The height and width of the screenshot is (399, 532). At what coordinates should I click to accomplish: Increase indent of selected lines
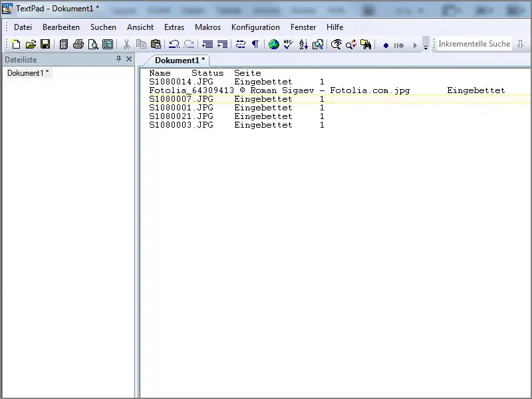click(x=222, y=45)
